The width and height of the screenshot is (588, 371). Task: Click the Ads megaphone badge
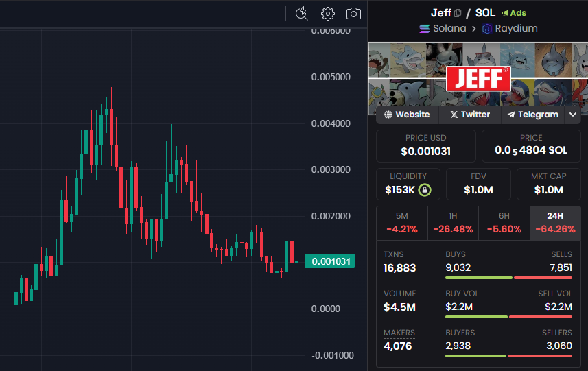pos(514,13)
